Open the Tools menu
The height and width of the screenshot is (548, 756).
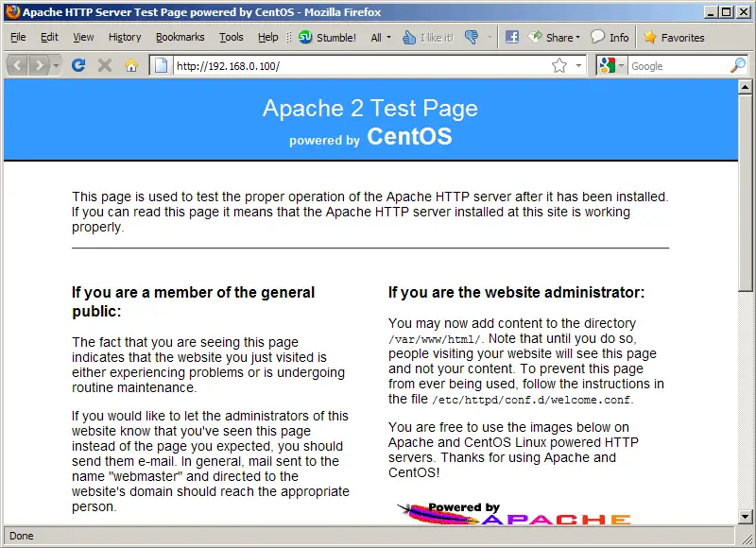232,37
